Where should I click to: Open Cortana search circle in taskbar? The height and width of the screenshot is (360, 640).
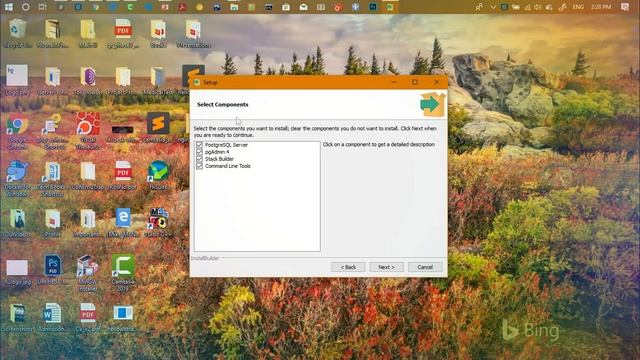click(25, 7)
